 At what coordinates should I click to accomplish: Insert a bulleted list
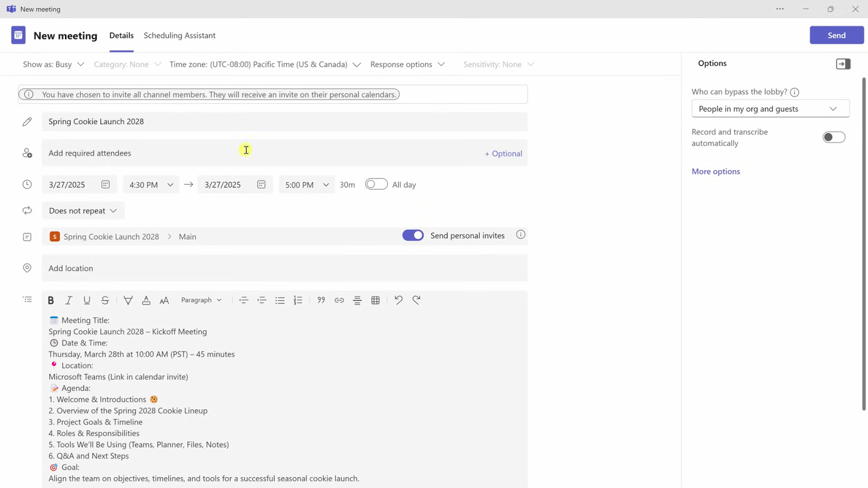[x=280, y=300]
